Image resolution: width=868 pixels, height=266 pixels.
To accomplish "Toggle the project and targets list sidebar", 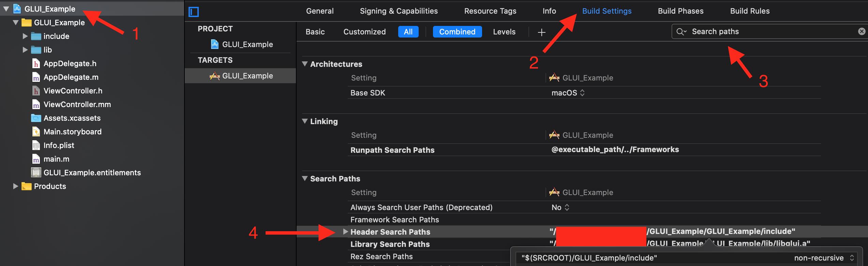I will pyautogui.click(x=194, y=12).
